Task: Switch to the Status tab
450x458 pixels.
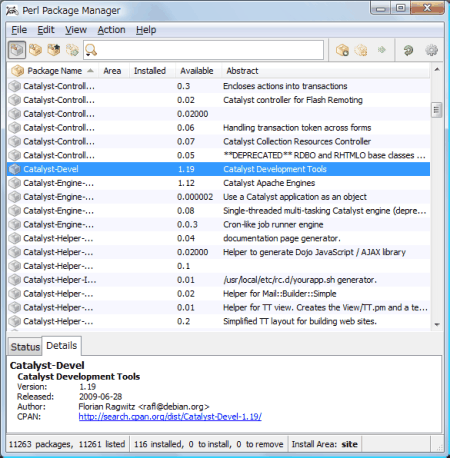Action: [x=25, y=347]
